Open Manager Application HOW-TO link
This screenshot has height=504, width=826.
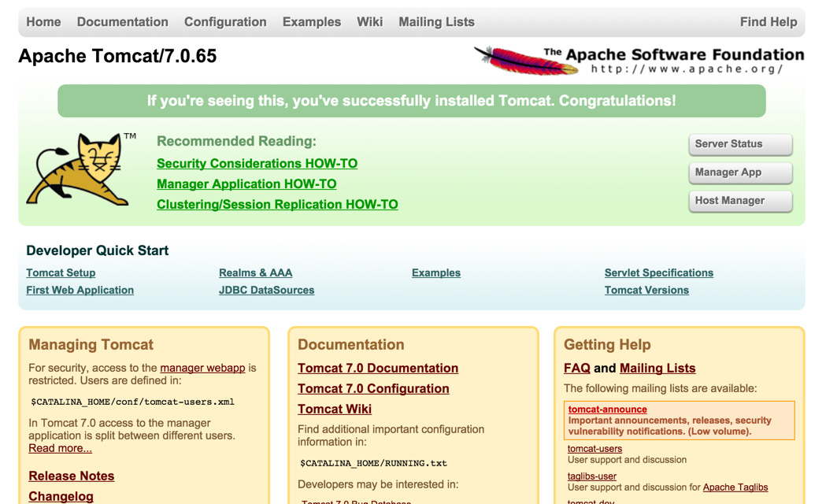(x=246, y=184)
